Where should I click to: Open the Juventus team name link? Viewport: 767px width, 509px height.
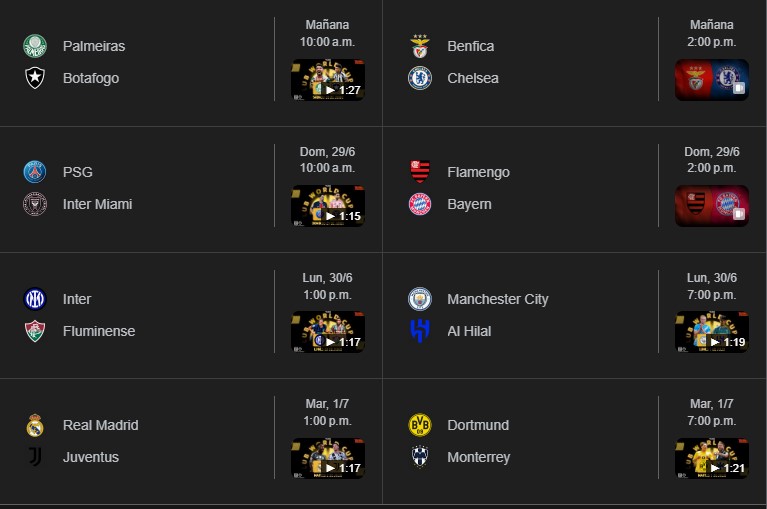pyautogui.click(x=91, y=457)
